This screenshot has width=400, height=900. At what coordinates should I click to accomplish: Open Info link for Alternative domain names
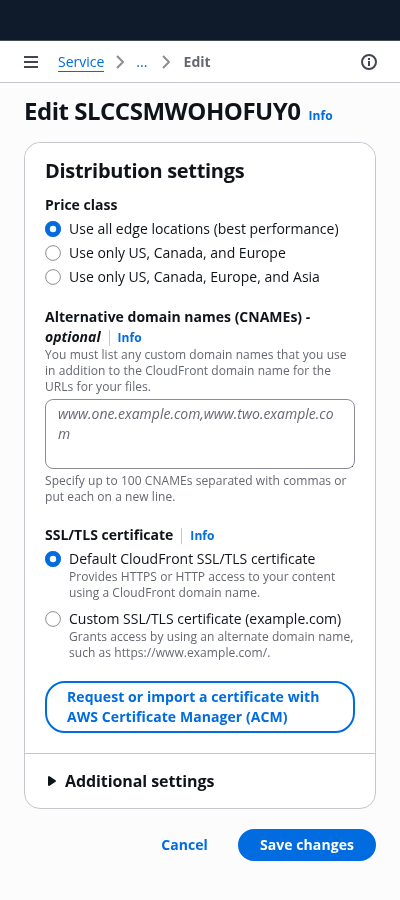[x=129, y=338]
